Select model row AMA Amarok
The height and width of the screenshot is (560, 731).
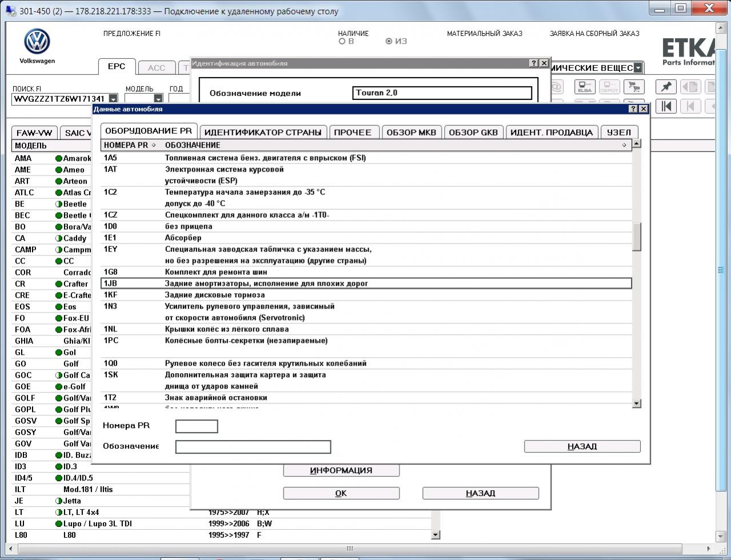coord(53,158)
